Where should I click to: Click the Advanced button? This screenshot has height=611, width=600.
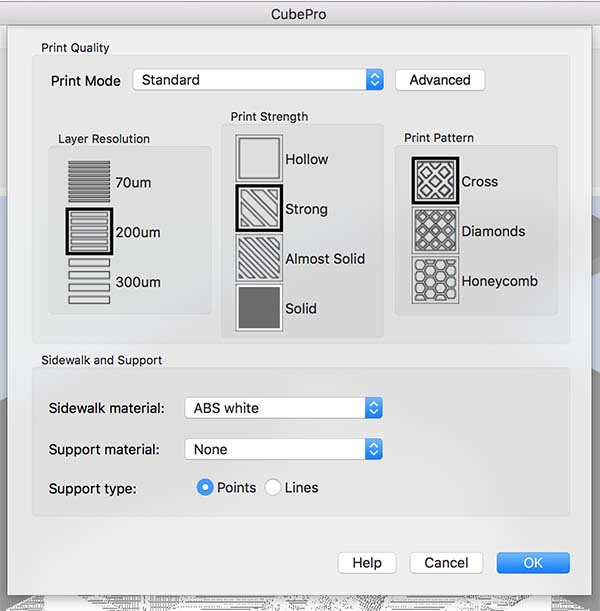[x=440, y=80]
